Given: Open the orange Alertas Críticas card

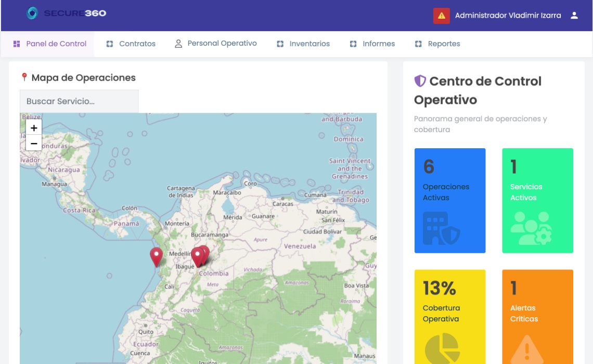Looking at the screenshot, I should (x=537, y=317).
